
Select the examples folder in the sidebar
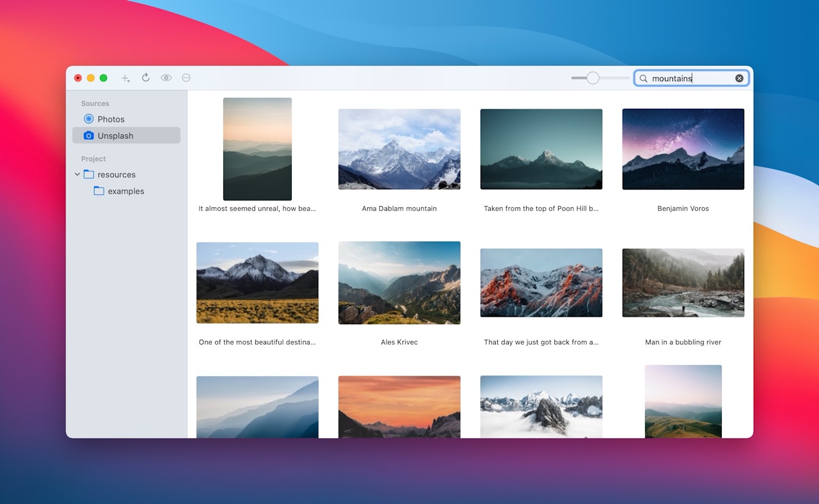point(126,191)
